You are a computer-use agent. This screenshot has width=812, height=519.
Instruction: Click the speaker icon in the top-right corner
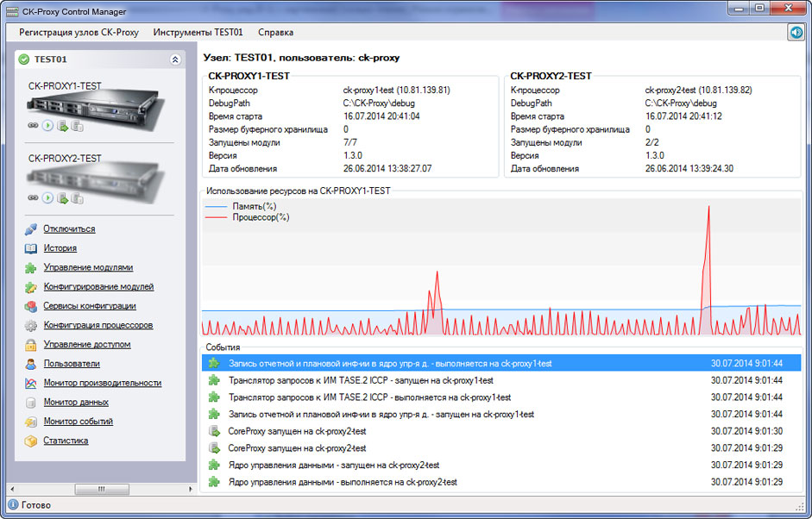coord(796,32)
